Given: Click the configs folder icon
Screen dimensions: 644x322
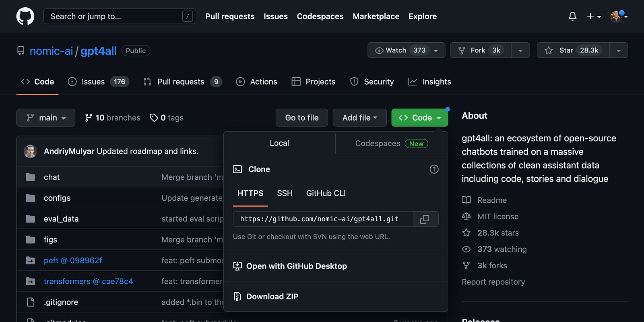Looking at the screenshot, I should (31, 198).
